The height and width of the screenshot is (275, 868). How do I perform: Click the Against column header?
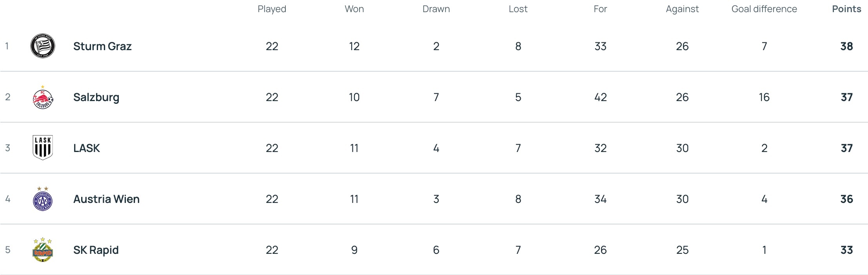tap(682, 9)
